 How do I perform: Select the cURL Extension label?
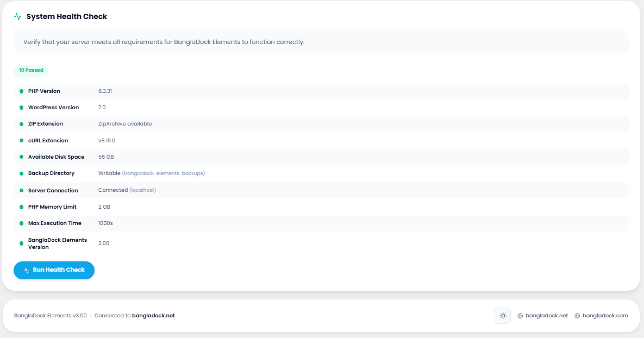[x=48, y=140]
